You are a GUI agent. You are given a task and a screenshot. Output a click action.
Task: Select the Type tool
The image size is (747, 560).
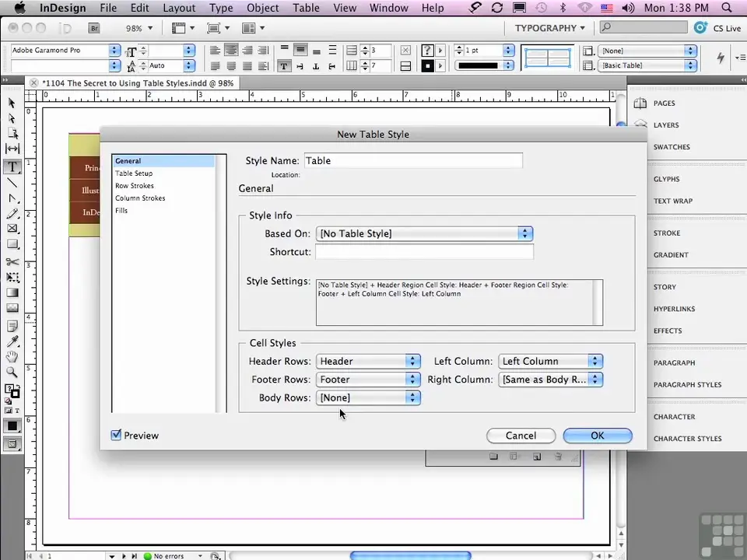tap(12, 166)
